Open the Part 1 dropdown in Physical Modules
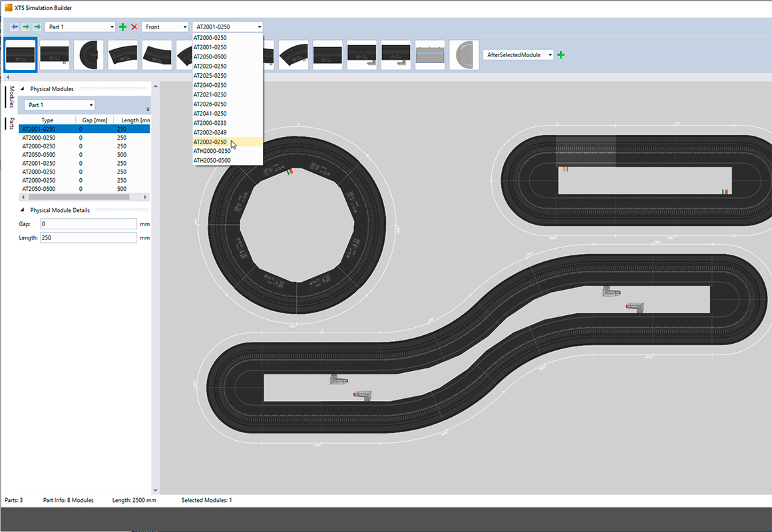 point(58,104)
